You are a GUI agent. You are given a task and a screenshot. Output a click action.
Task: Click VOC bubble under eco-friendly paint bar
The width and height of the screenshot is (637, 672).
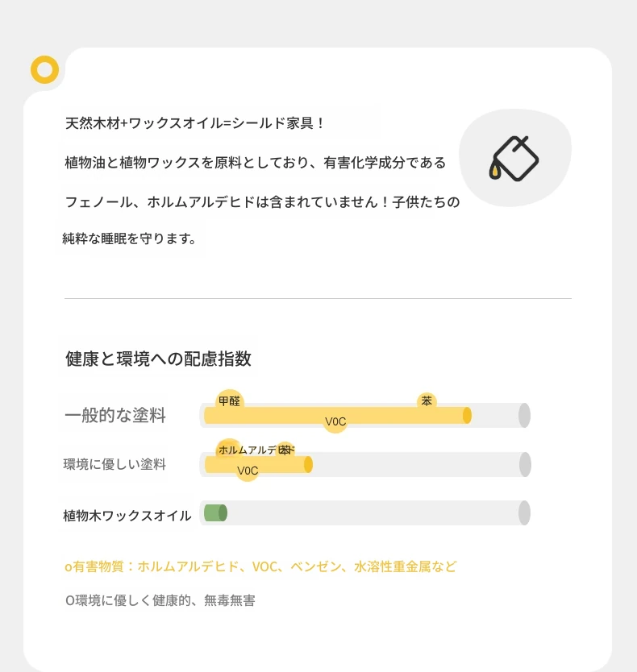248,471
